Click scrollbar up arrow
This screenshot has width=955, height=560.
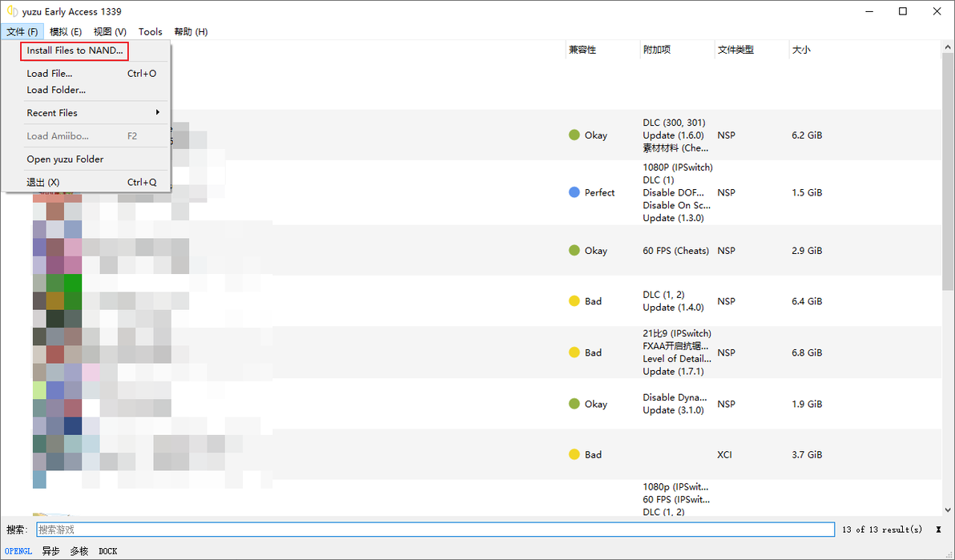[x=948, y=47]
